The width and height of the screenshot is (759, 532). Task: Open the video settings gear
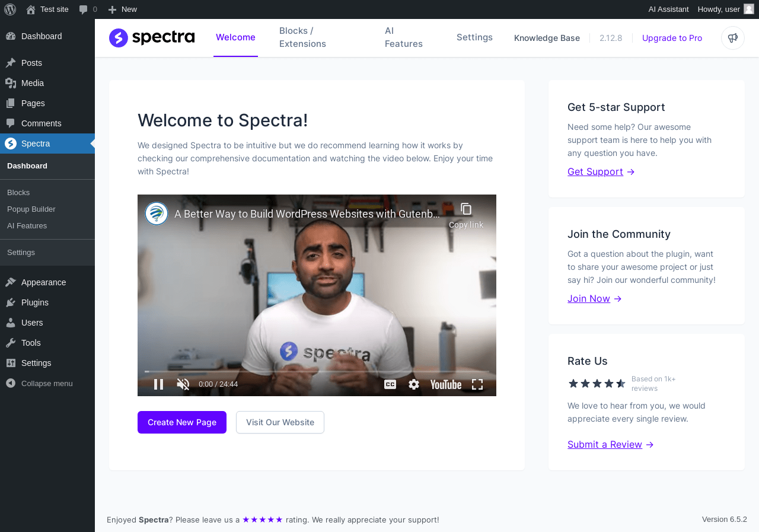[414, 384]
